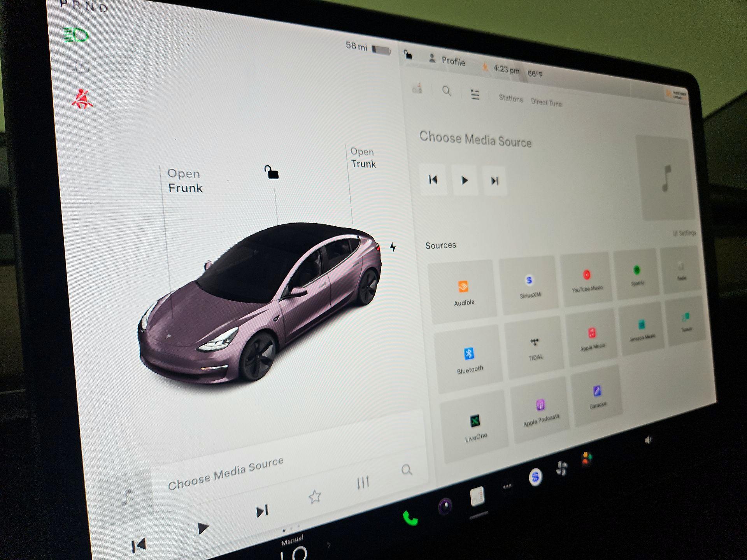Skip previous in the mini player
Screen dimensions: 747x560
point(139,545)
